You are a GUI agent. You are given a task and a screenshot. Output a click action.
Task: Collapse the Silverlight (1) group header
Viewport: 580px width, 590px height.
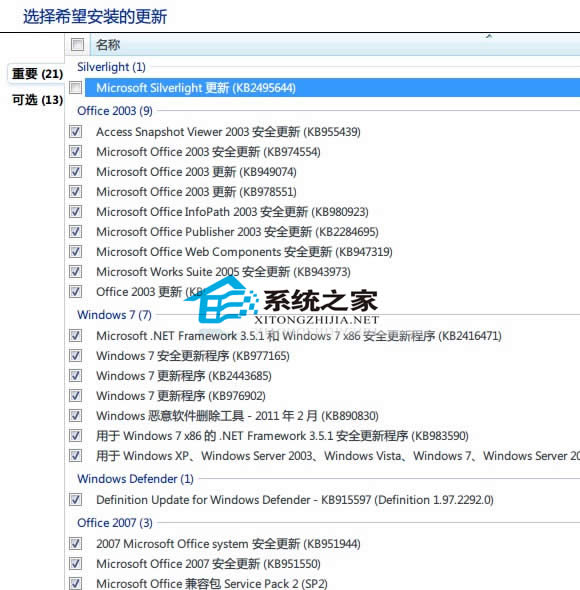coord(111,67)
